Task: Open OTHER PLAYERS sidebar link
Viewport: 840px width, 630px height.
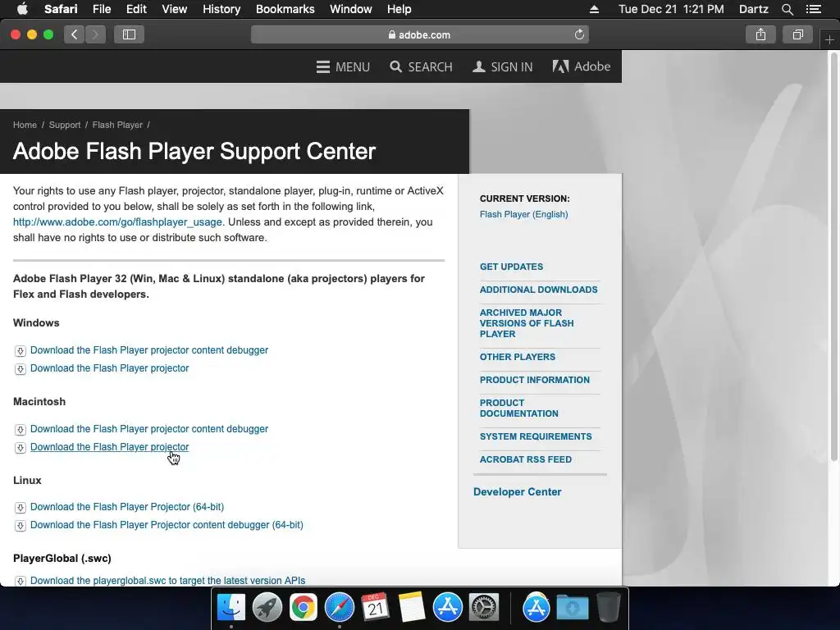Action: (517, 357)
